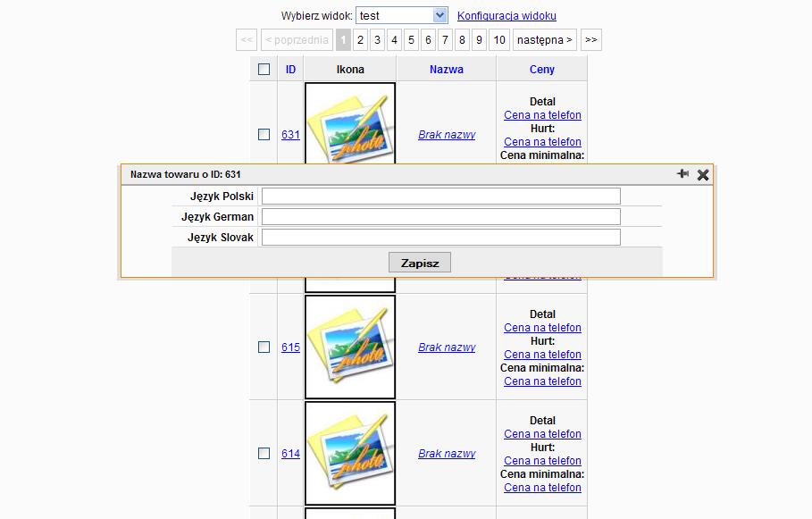Check the box for product 615
Image resolution: width=812 pixels, height=519 pixels.
point(264,347)
